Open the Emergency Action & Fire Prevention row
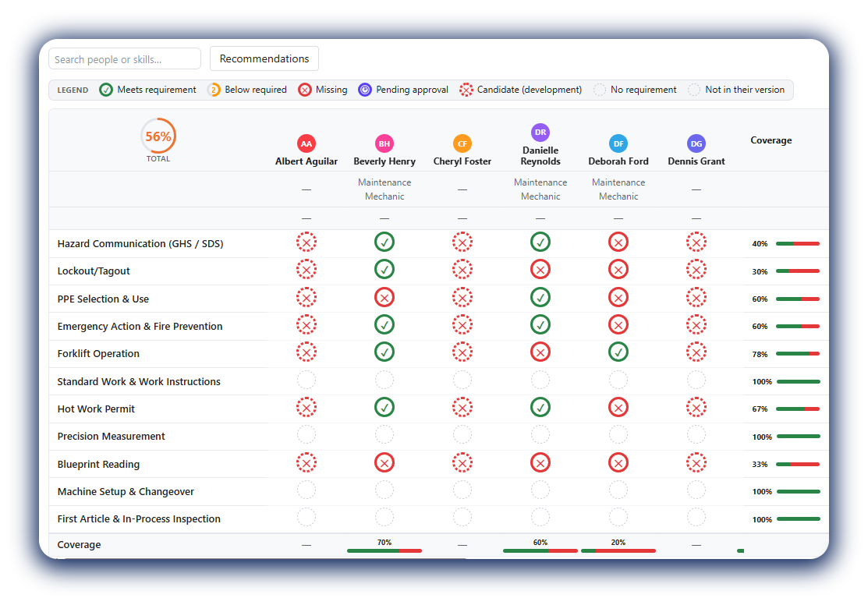868x598 pixels. (140, 327)
